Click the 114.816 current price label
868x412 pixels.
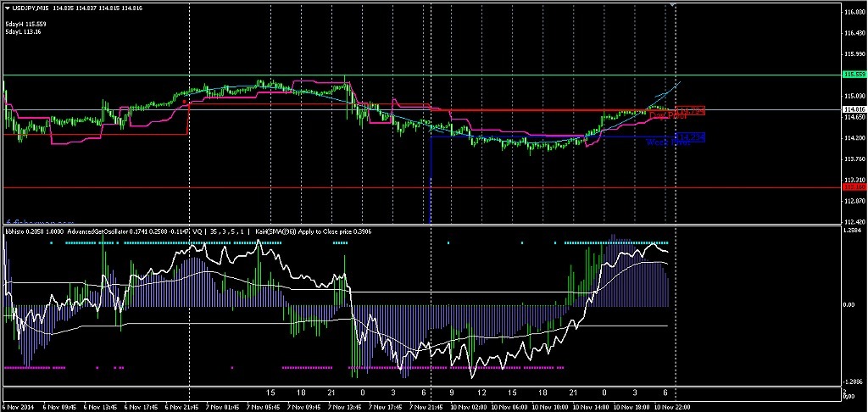point(854,109)
